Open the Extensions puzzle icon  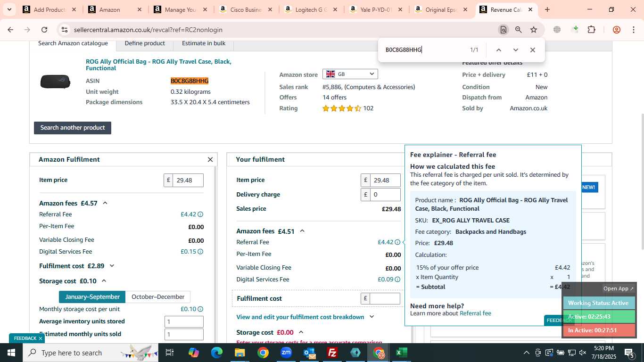point(591,30)
